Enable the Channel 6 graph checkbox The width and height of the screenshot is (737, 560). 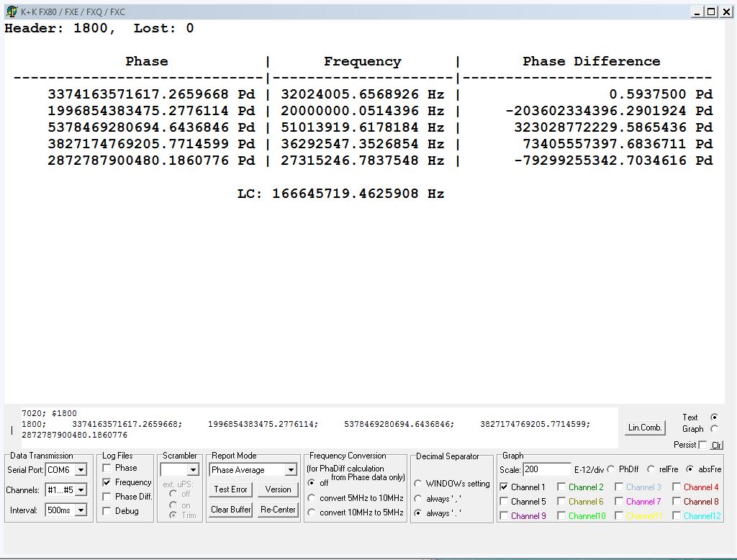click(x=561, y=502)
